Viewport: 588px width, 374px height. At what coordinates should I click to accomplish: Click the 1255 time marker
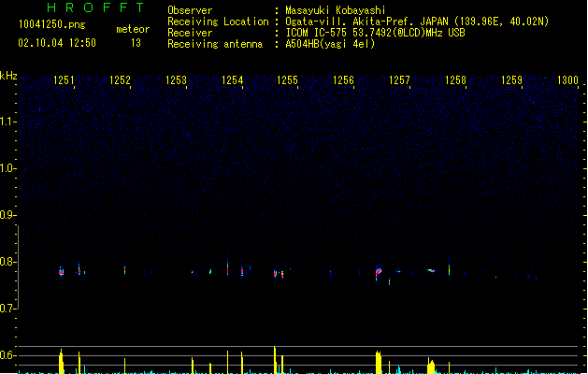click(x=287, y=80)
